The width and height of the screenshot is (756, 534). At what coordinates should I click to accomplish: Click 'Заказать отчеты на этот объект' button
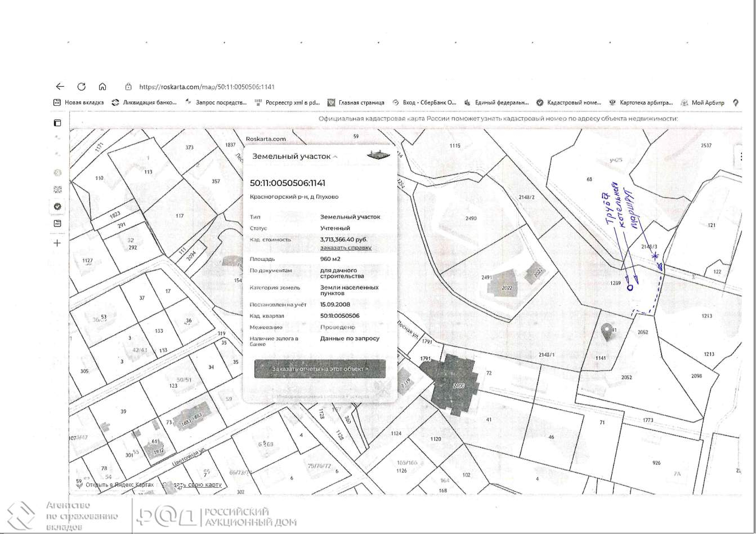(x=320, y=369)
